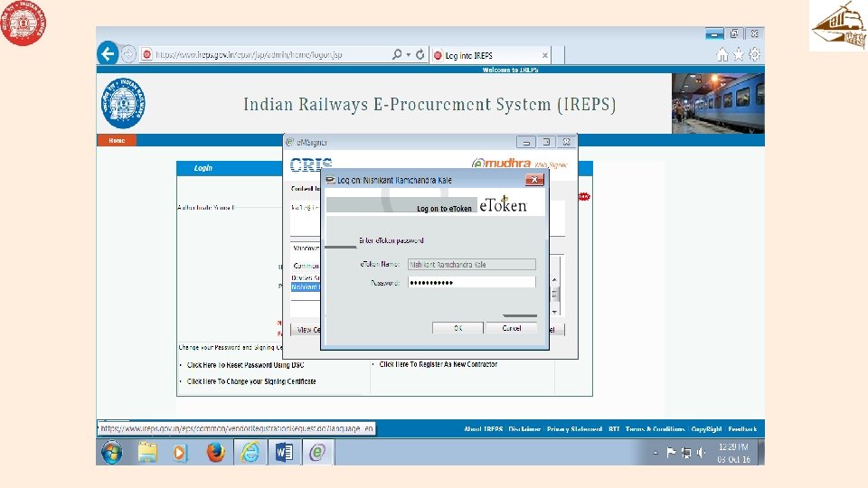Click 'Click Here To Register As New Contractor'
The width and height of the screenshot is (868, 488).
coord(439,364)
